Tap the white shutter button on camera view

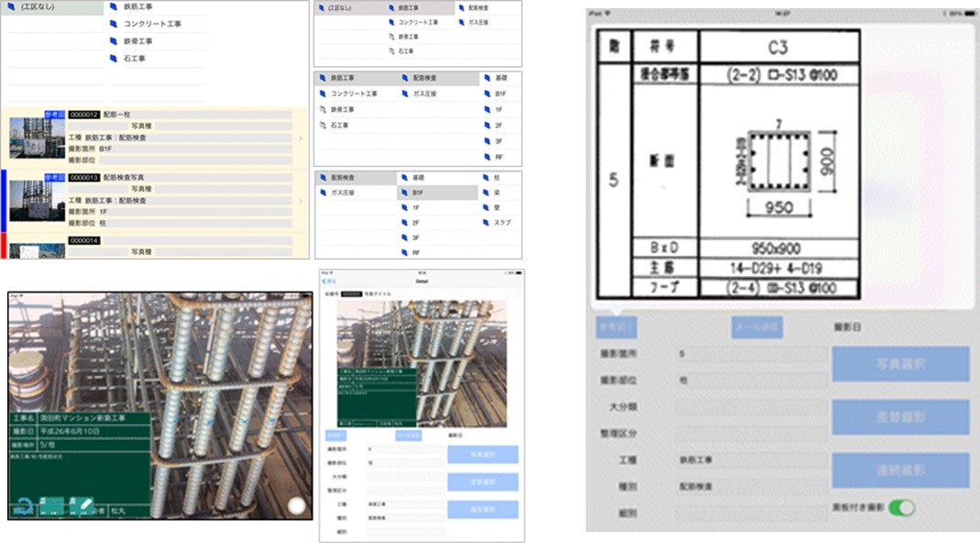click(296, 505)
